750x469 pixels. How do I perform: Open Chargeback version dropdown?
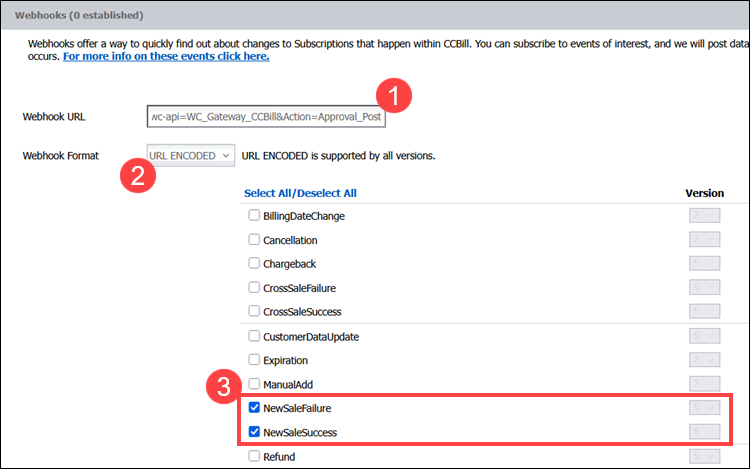(704, 263)
